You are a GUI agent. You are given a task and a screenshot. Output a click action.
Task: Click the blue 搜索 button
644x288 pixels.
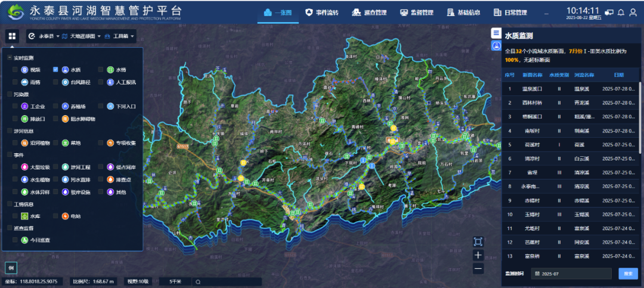coord(627,274)
